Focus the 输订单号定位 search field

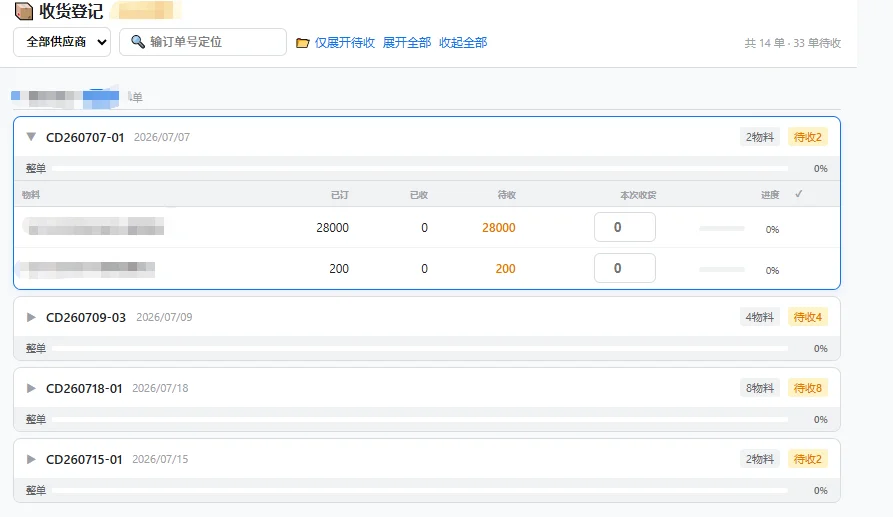click(203, 42)
